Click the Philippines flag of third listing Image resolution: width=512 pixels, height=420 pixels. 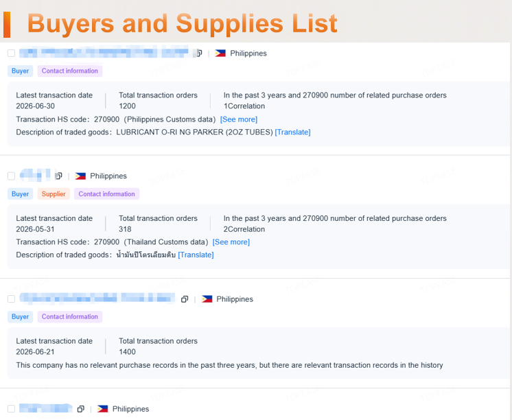(x=207, y=299)
